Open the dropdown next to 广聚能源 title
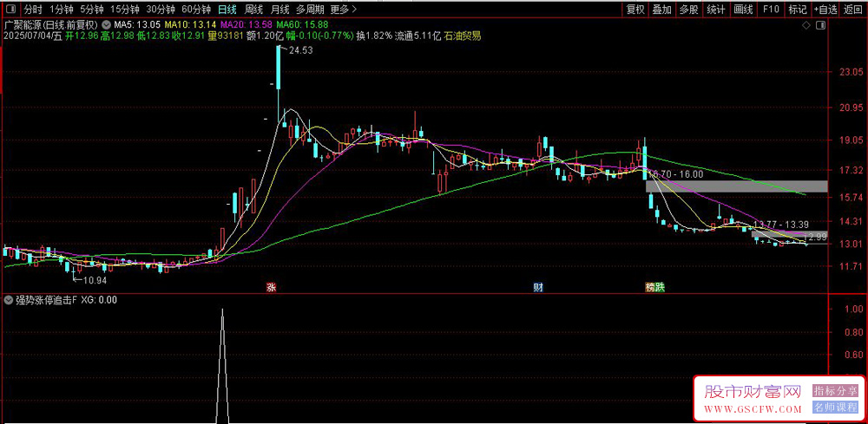868x424 pixels. click(106, 25)
